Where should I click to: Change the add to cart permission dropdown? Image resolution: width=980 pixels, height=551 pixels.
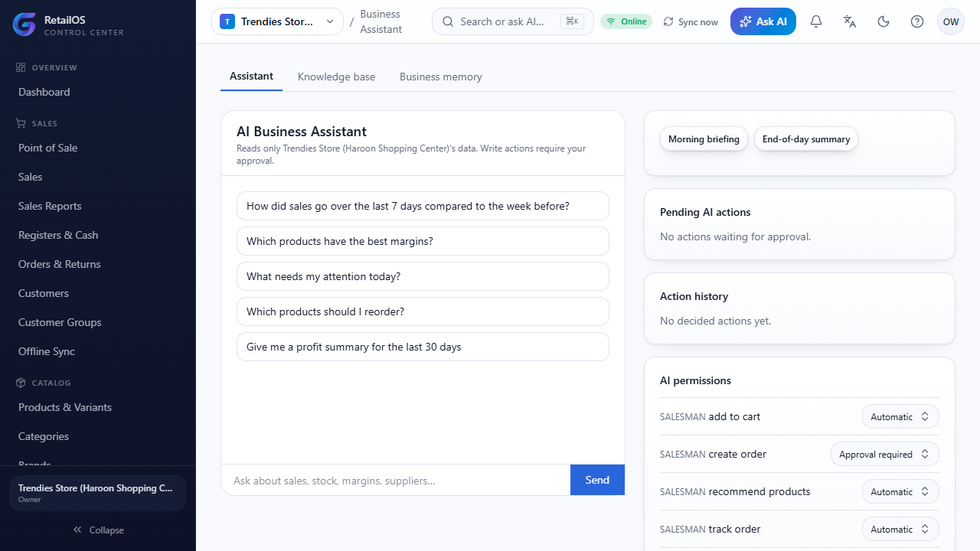tap(900, 416)
